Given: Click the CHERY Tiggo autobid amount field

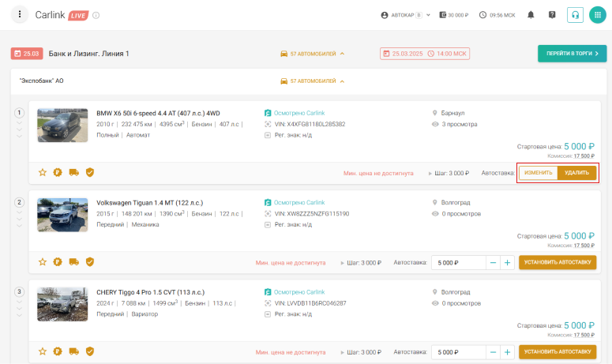Looking at the screenshot, I should point(456,351).
